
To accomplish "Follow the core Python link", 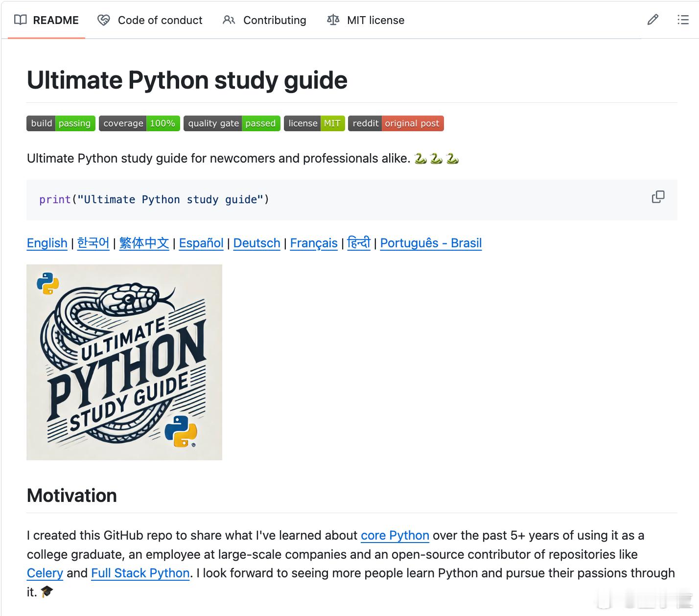I will point(395,535).
